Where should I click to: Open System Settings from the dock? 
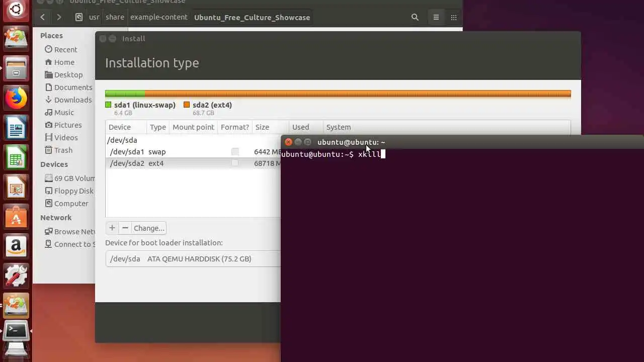[x=16, y=277]
